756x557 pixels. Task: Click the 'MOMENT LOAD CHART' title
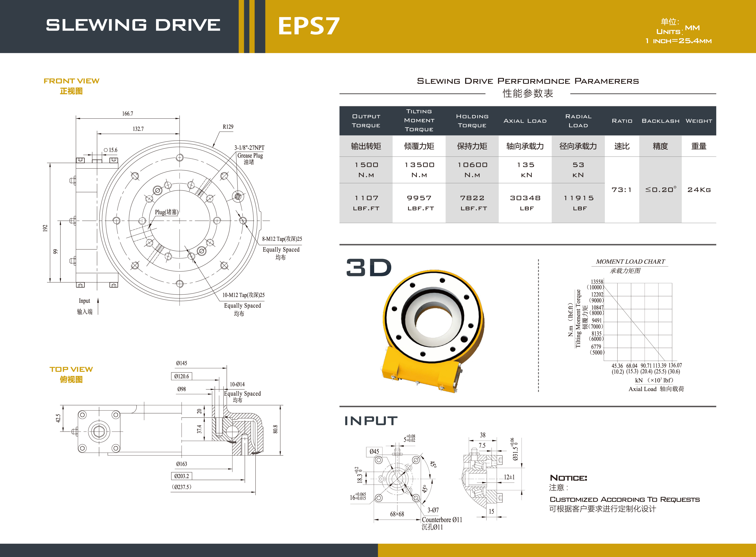tap(630, 262)
